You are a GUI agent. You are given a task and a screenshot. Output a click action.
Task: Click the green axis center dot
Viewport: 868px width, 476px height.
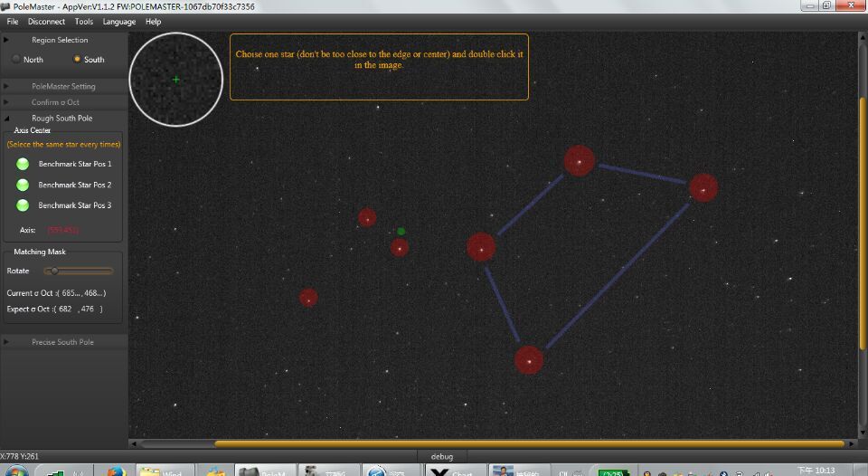coord(401,231)
